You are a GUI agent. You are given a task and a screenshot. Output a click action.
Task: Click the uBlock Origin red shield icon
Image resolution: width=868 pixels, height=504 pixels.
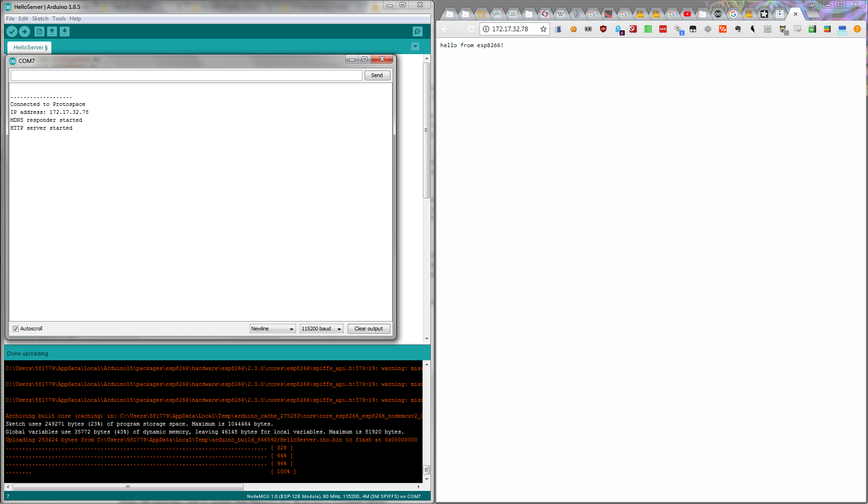point(603,29)
